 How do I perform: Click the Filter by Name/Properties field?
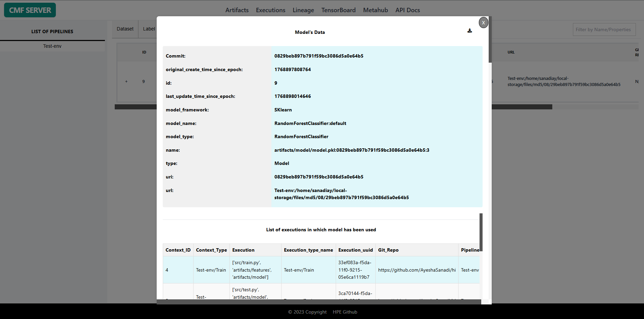604,29
